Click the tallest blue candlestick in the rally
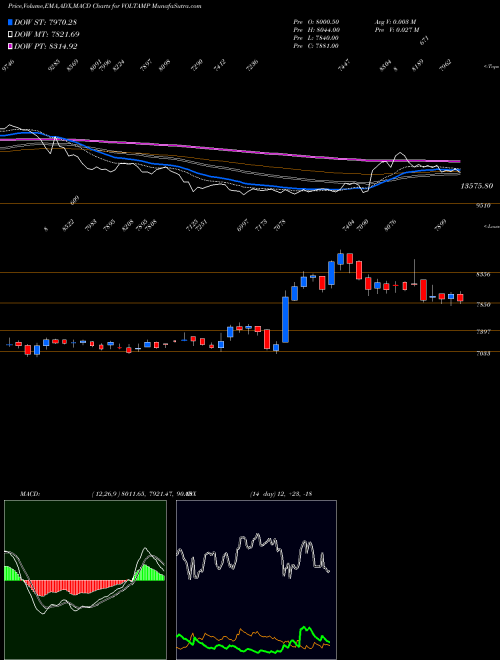Image resolution: width=500 pixels, height=660 pixels. (x=285, y=319)
